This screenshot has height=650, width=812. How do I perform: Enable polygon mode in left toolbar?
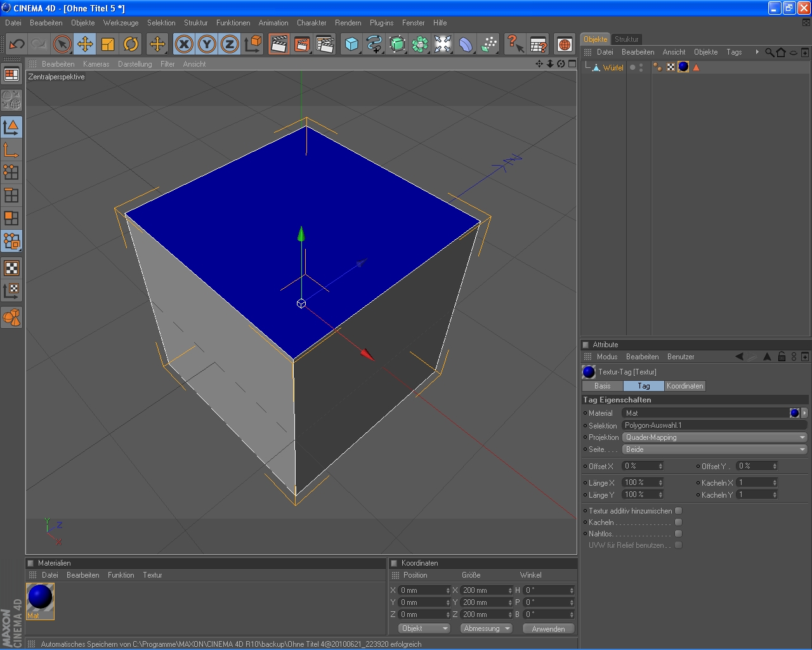11,218
